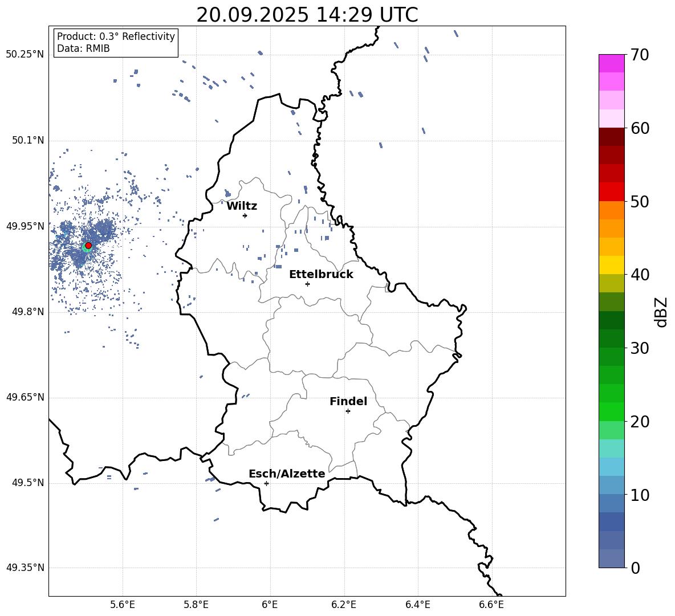Click the bright green colorbar segment above 20
Screen dimensions: 675x616
(x=611, y=411)
